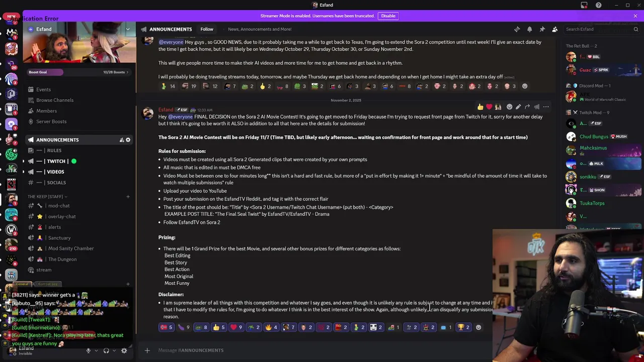The height and width of the screenshot is (362, 644).
Task: Open the Help question mark icon
Action: [598, 5]
